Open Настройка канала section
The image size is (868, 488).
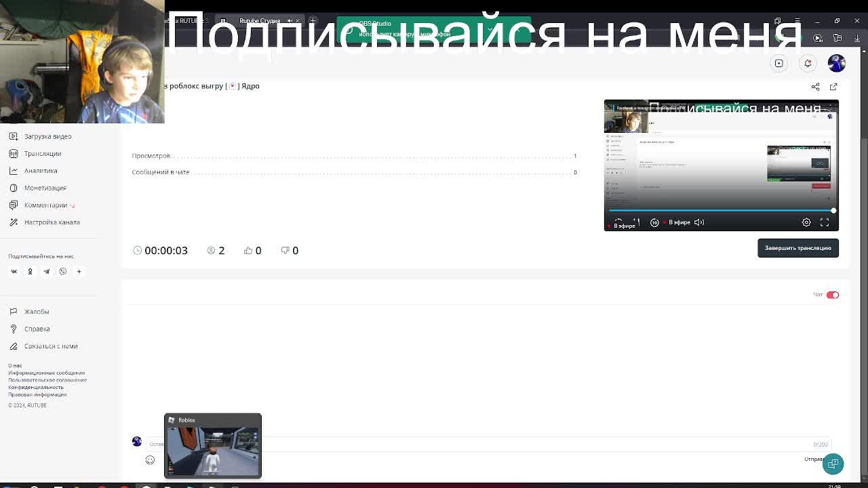pos(52,222)
